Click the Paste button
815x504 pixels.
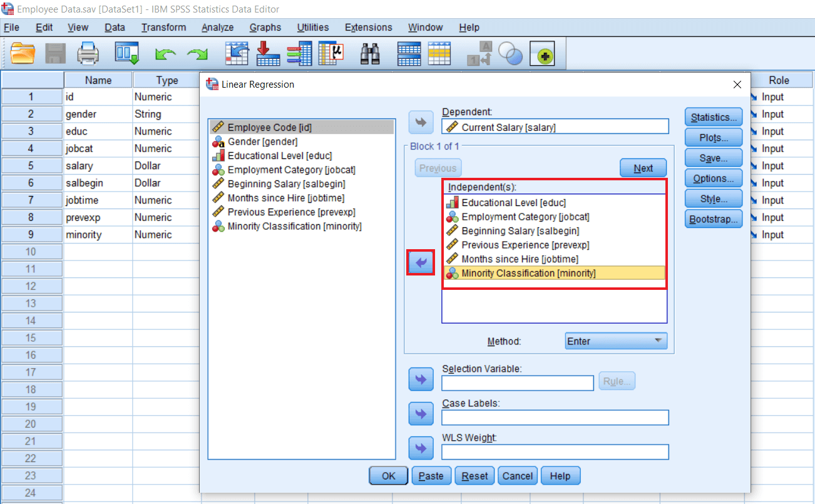click(x=431, y=476)
